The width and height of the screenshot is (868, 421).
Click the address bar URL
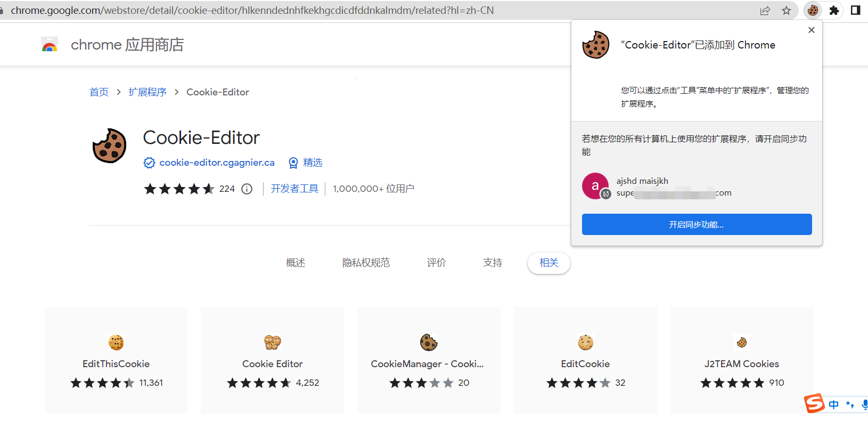point(252,10)
